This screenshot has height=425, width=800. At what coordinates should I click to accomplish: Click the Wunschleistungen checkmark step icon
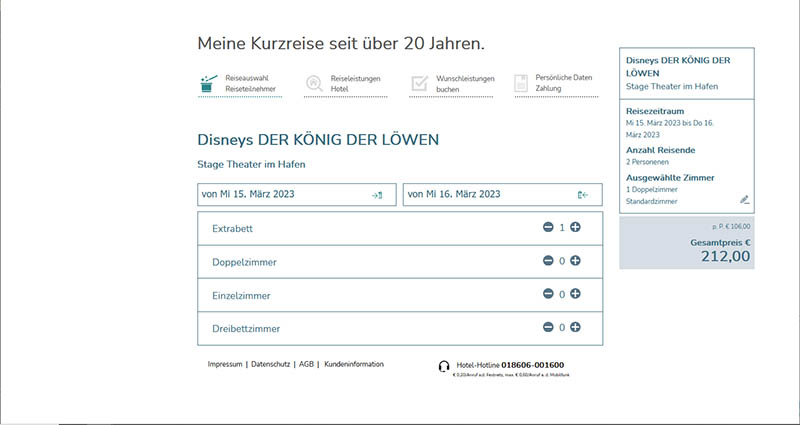[x=419, y=84]
